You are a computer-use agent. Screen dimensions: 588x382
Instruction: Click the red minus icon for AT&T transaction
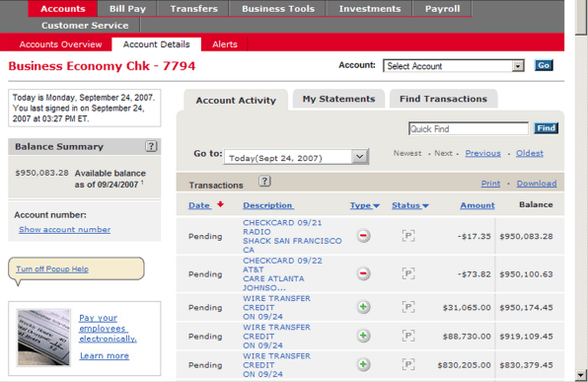point(363,273)
